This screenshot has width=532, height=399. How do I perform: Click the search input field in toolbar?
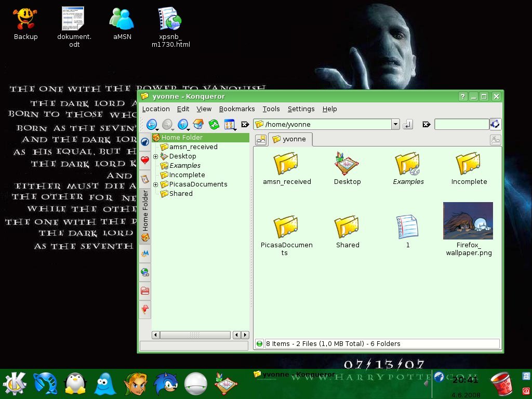pyautogui.click(x=461, y=124)
